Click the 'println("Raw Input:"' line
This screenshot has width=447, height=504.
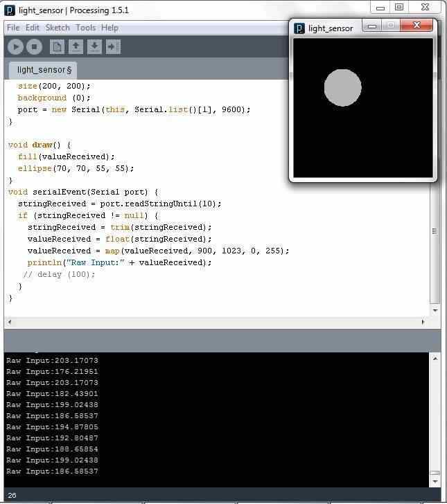[120, 262]
